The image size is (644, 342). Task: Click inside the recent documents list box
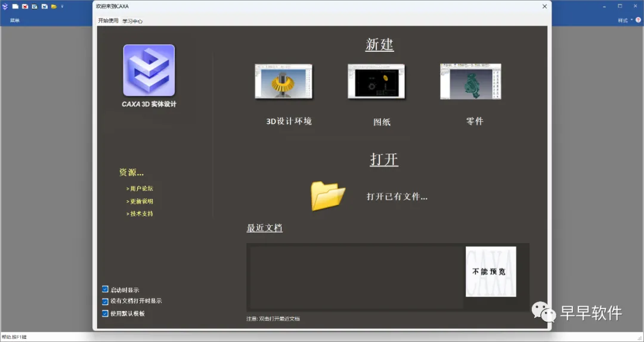tap(357, 277)
